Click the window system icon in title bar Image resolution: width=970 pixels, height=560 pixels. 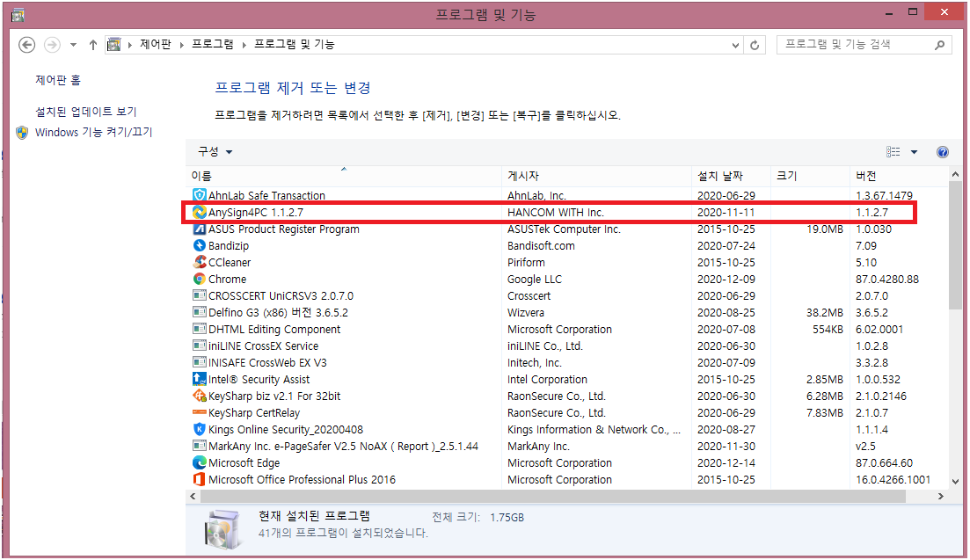coord(18,15)
